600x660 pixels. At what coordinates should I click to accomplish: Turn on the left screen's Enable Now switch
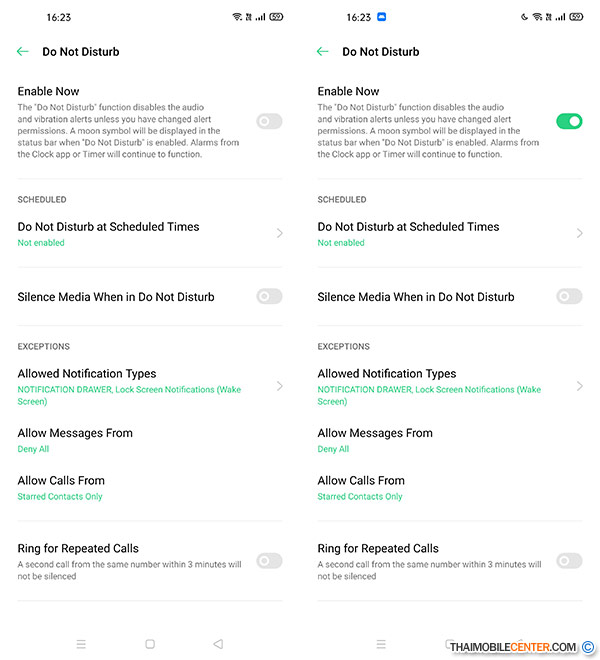pyautogui.click(x=269, y=122)
